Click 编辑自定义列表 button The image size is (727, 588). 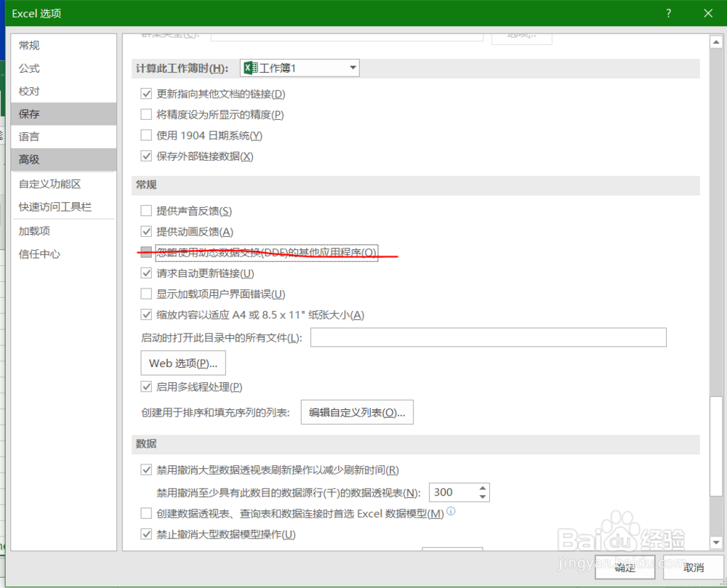tap(357, 412)
